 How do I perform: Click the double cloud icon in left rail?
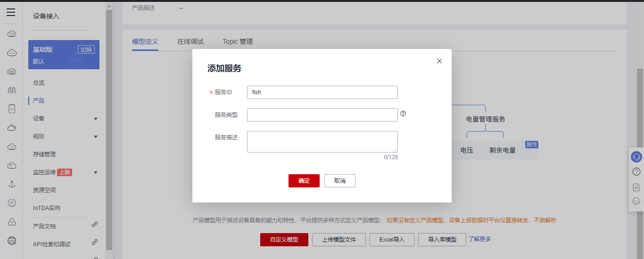pyautogui.click(x=12, y=128)
